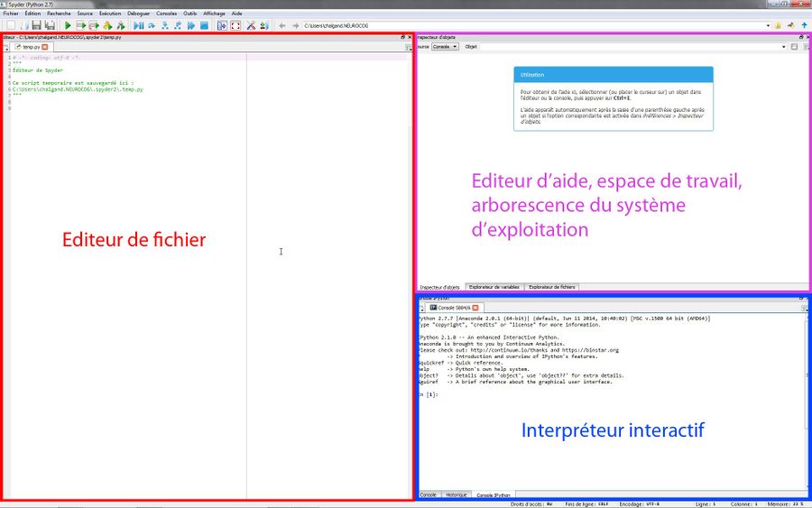
Task: Toggle the lock icon in Inspecteur d'objets
Action: coord(794,46)
